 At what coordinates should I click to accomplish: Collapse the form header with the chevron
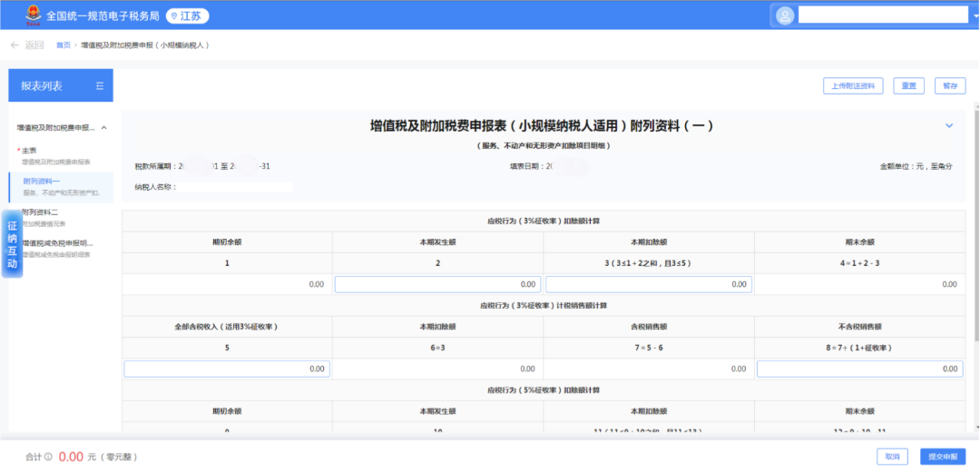tap(949, 125)
